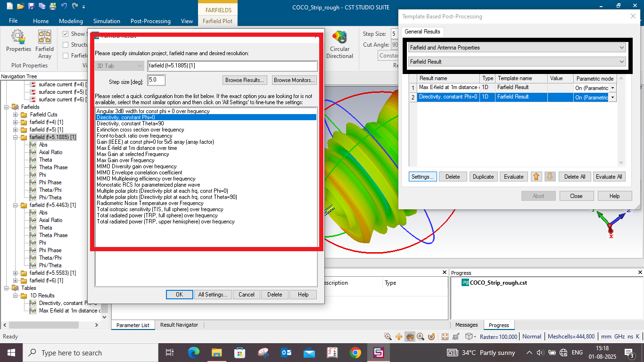
Task: Click the Step size input field
Action: [x=156, y=80]
